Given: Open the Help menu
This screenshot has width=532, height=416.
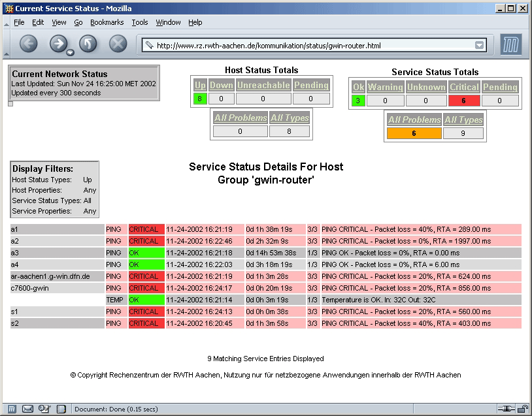Looking at the screenshot, I should click(x=195, y=22).
